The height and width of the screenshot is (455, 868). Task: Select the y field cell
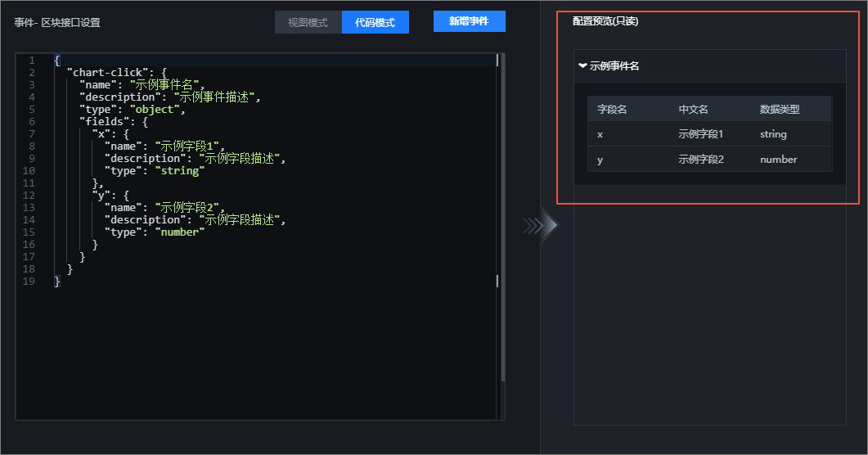600,160
